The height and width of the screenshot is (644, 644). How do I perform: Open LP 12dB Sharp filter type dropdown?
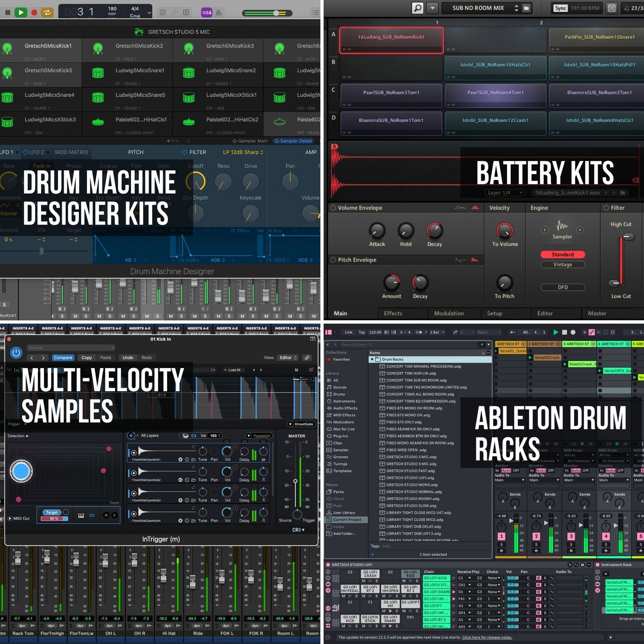pos(243,152)
